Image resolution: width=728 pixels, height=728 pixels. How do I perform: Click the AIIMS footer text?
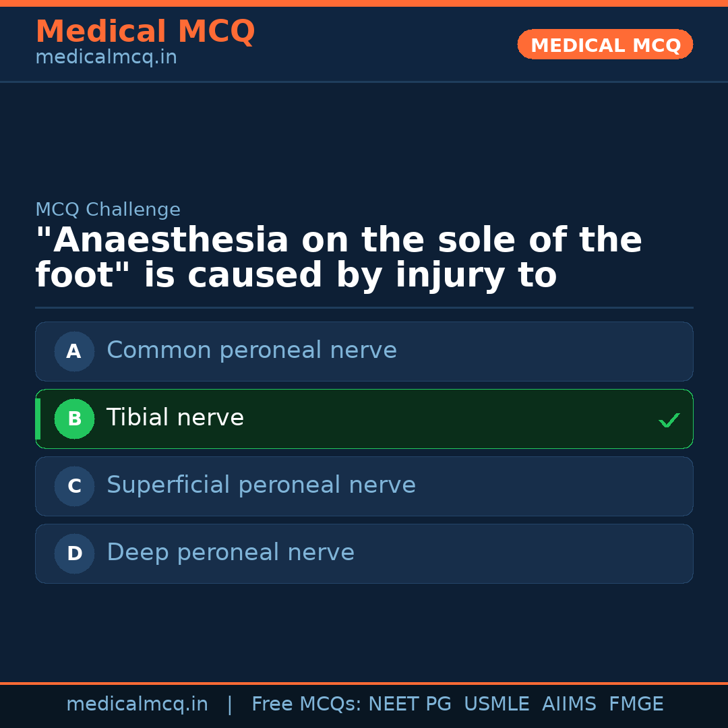[569, 704]
